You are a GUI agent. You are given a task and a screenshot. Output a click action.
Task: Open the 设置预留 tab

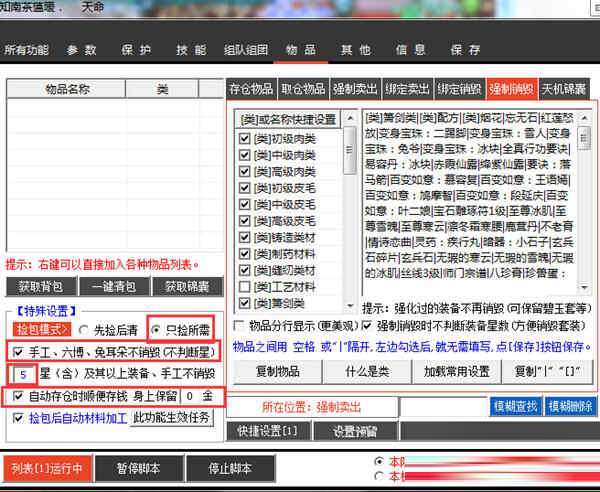(x=355, y=431)
